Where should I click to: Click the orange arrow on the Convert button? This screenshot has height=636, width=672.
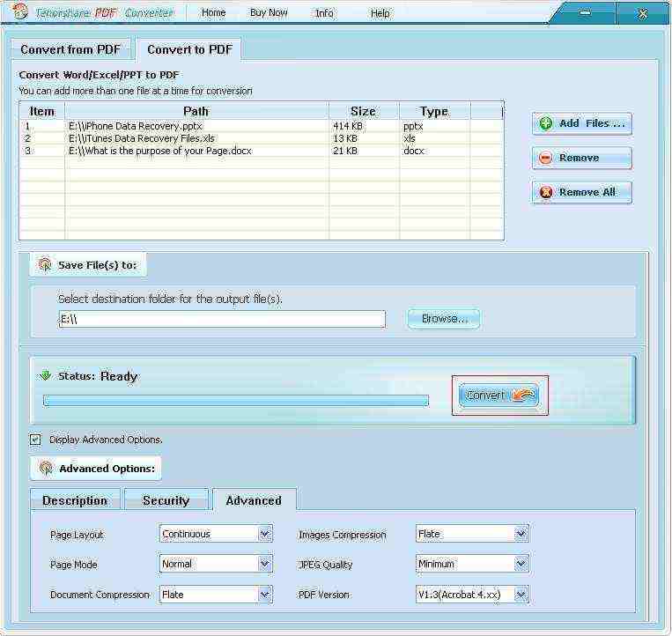point(524,395)
